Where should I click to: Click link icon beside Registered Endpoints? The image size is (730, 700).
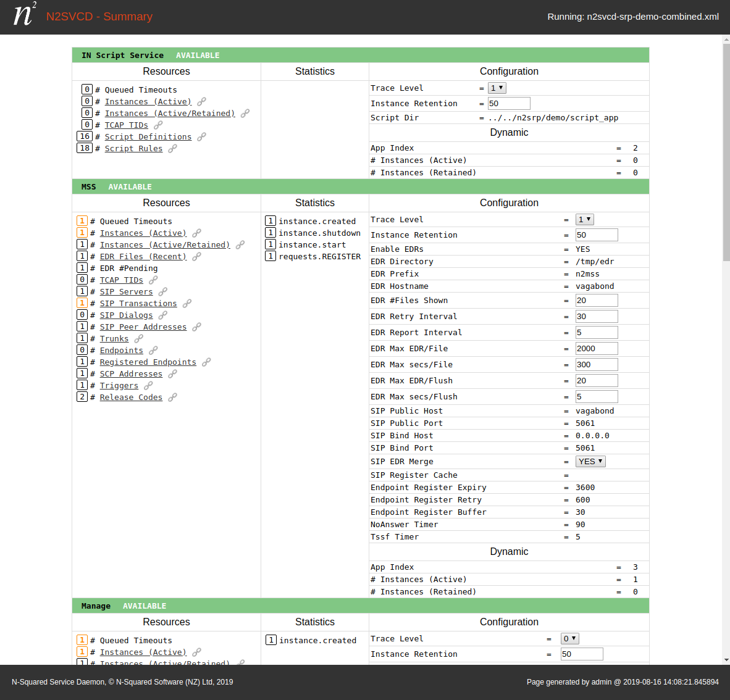(x=206, y=362)
